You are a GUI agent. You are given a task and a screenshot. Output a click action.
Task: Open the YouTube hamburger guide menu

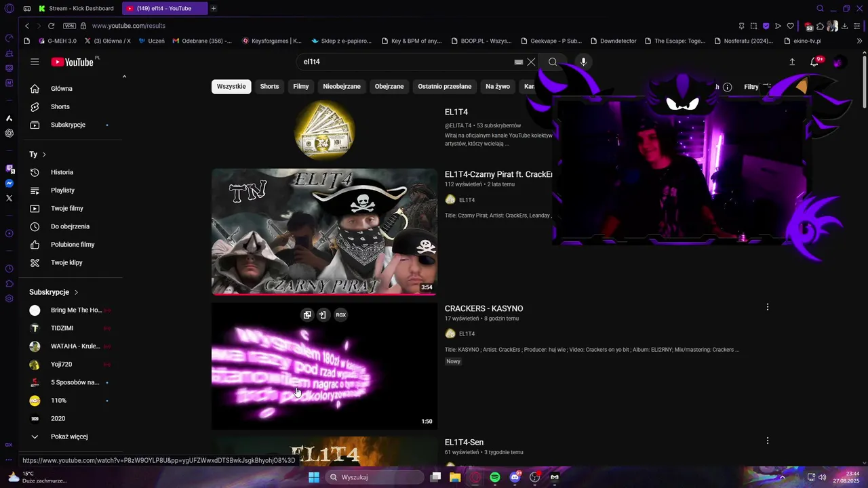[35, 62]
